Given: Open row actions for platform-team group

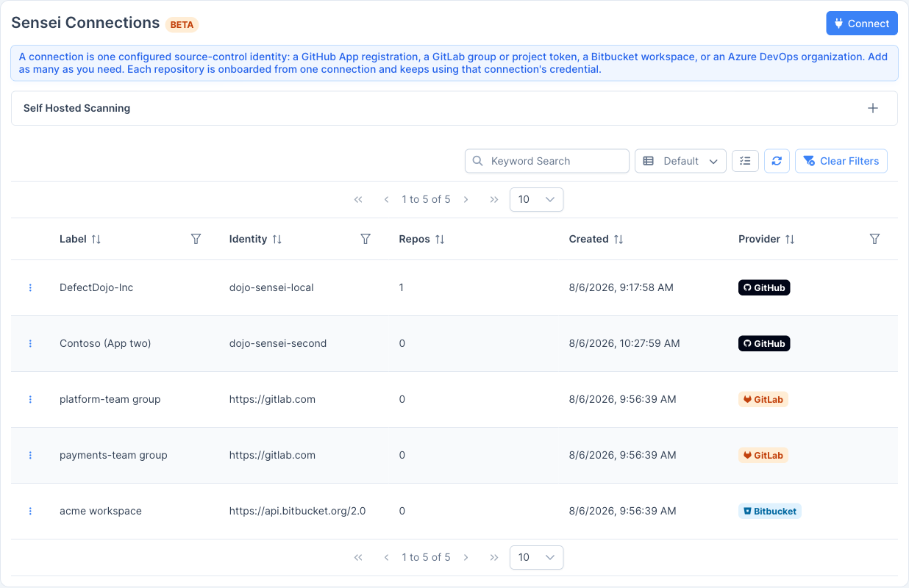Looking at the screenshot, I should pyautogui.click(x=30, y=400).
